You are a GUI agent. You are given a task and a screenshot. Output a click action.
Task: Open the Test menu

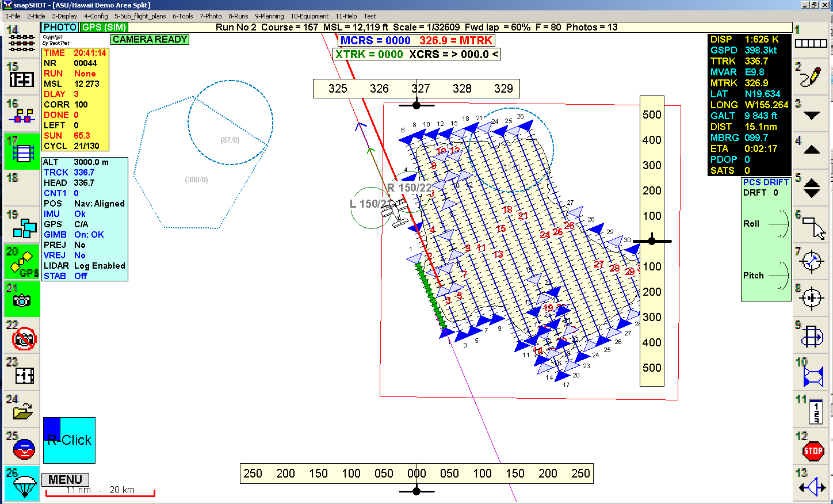click(x=370, y=16)
